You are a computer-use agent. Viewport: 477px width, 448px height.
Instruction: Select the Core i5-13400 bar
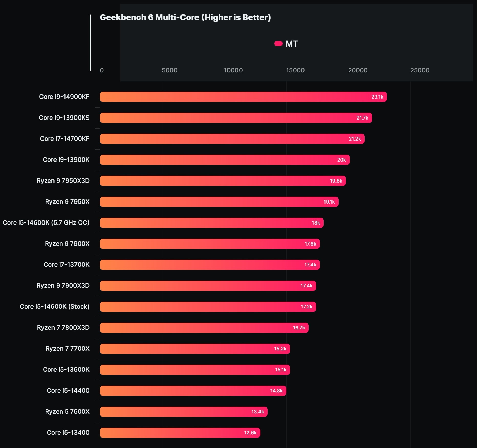click(x=180, y=433)
